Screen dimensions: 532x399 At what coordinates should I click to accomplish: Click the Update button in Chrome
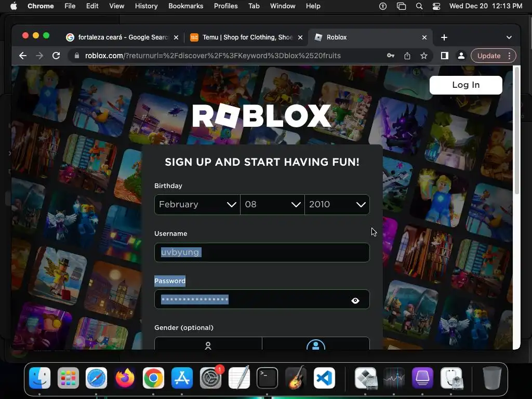488,56
